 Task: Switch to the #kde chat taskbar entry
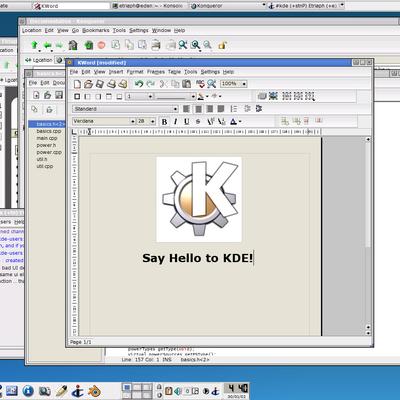coord(306,6)
